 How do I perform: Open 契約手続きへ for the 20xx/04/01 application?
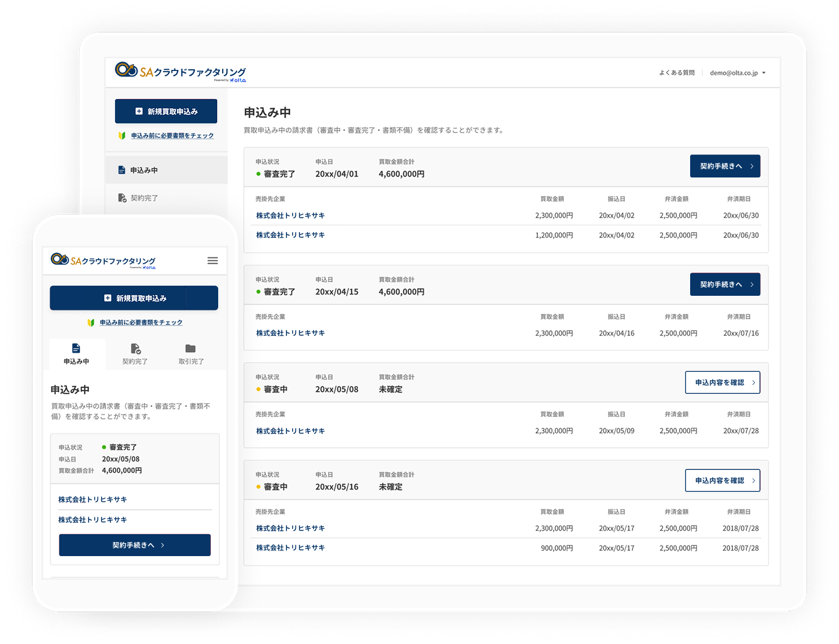pyautogui.click(x=725, y=166)
